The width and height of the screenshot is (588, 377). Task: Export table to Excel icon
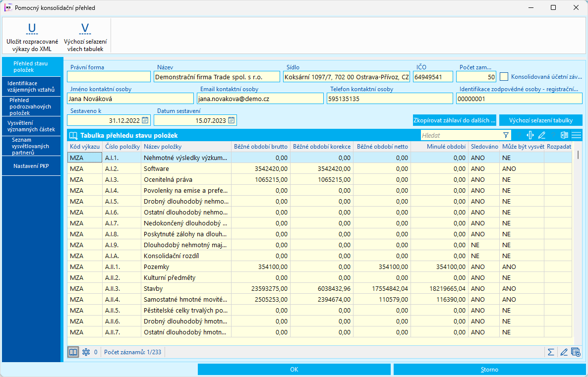(564, 135)
